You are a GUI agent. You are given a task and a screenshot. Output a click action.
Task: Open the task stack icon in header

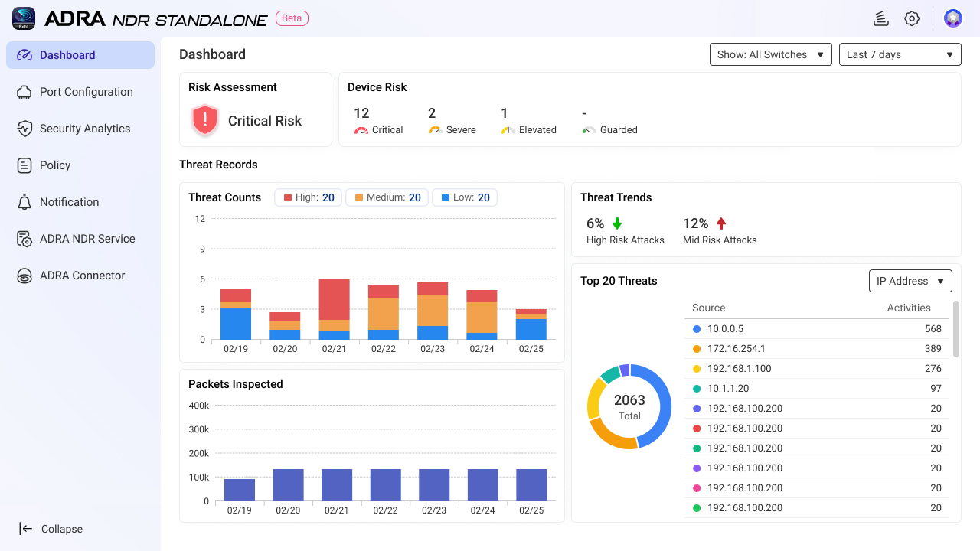click(880, 19)
